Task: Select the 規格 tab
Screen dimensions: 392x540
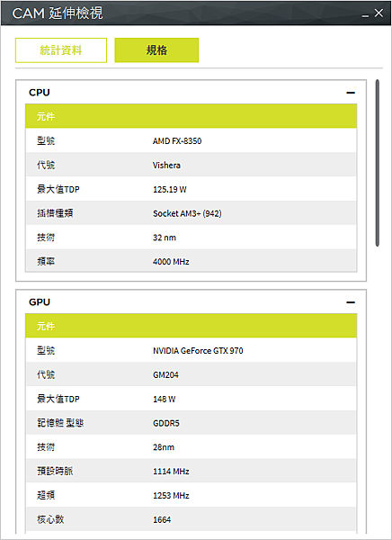Action: click(156, 50)
